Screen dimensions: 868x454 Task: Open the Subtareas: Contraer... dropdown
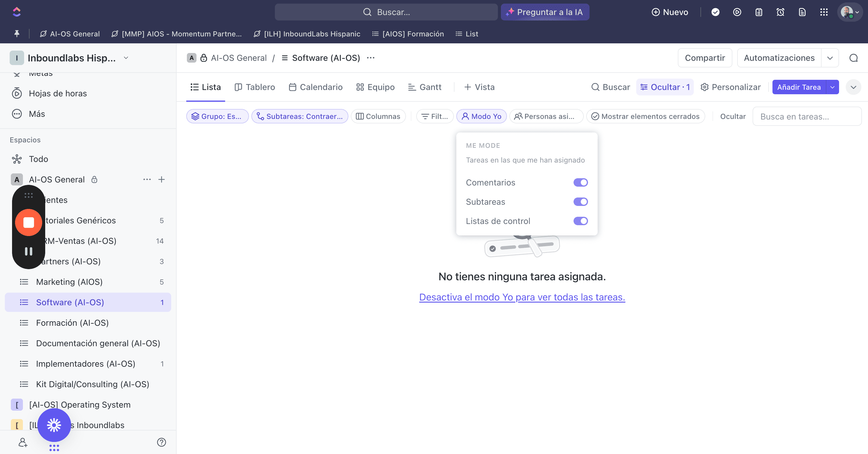[x=300, y=116]
